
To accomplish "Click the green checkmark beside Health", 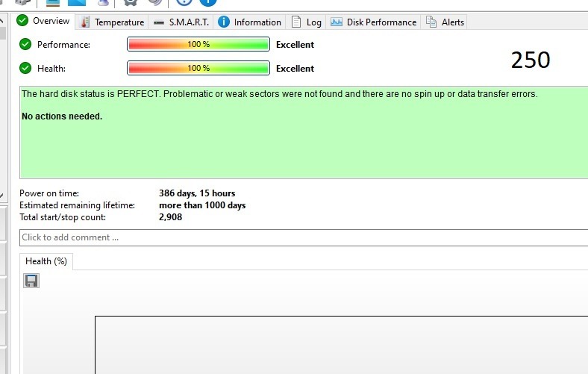I will click(x=26, y=68).
